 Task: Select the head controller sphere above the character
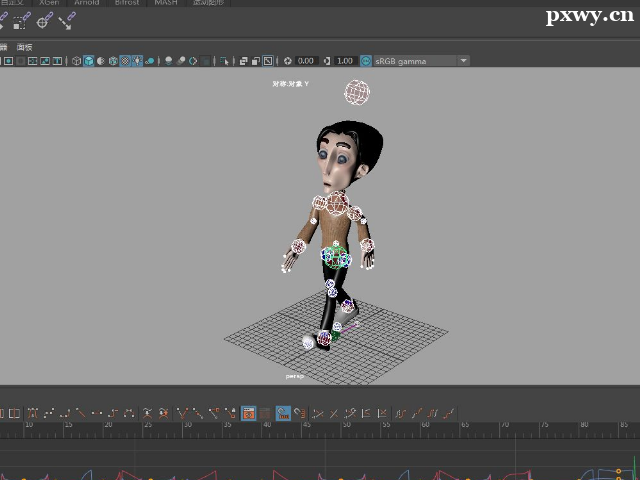click(x=357, y=93)
